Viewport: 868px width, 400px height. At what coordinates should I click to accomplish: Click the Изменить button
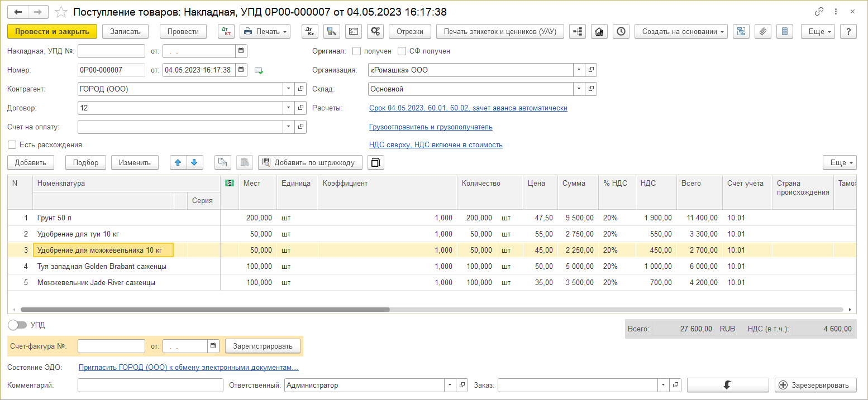click(x=135, y=162)
